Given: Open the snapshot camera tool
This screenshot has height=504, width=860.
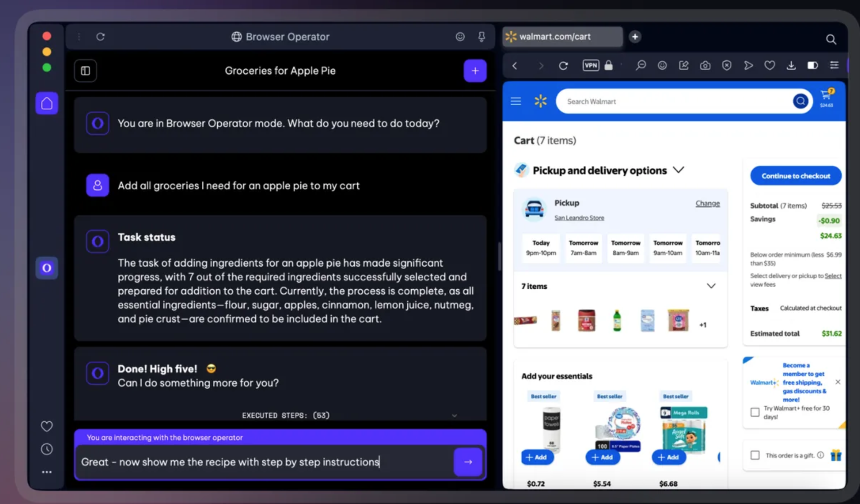Looking at the screenshot, I should pyautogui.click(x=705, y=65).
